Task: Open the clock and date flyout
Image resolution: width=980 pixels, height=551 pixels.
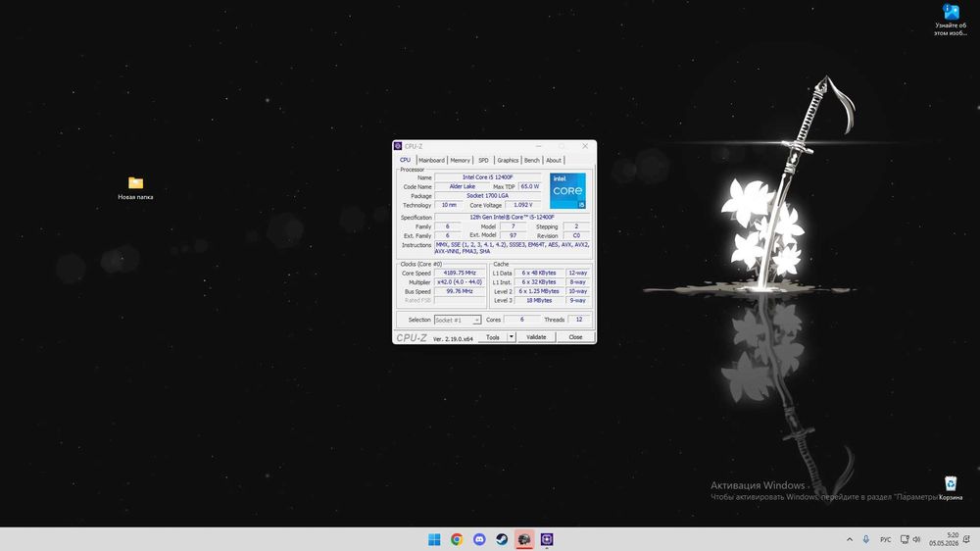Action: tap(943, 539)
